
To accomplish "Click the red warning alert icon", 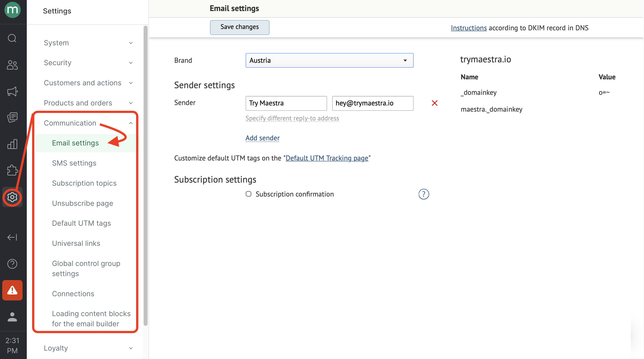I will tap(12, 290).
